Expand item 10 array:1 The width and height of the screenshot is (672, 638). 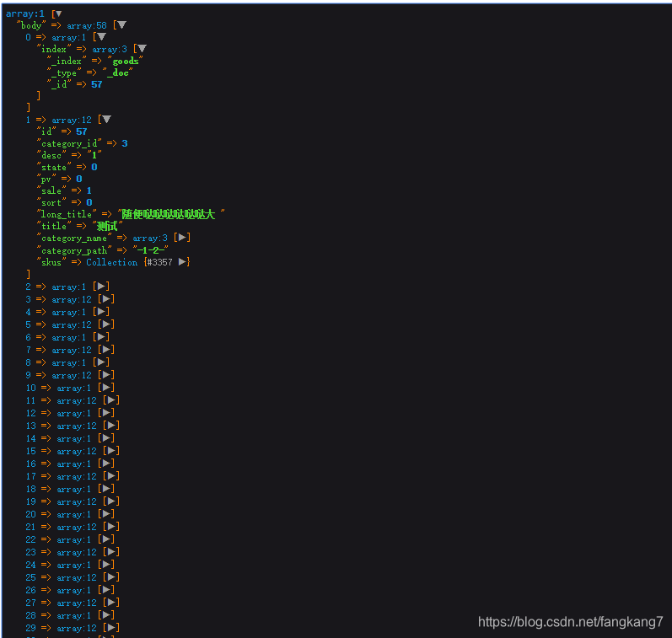[x=107, y=388]
